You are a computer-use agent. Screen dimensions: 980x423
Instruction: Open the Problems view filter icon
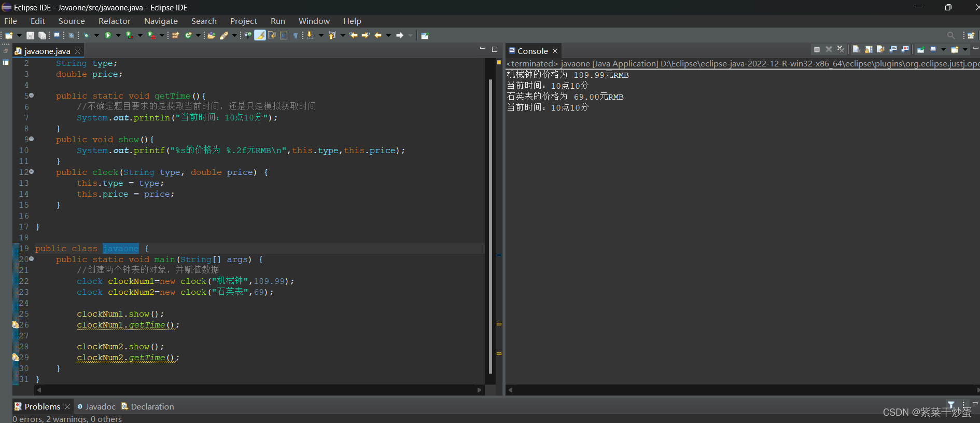click(x=951, y=404)
